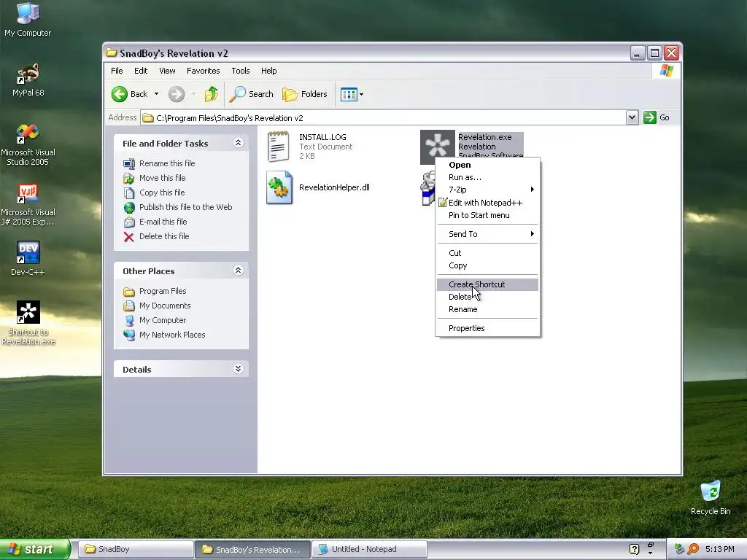The image size is (747, 560).
Task: Click the Go button
Action: (x=657, y=117)
